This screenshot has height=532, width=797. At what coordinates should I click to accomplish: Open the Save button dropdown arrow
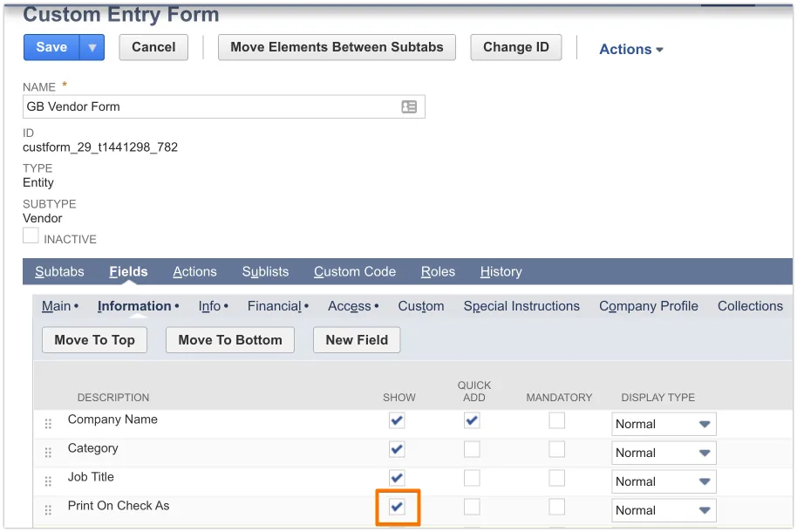pyautogui.click(x=92, y=48)
